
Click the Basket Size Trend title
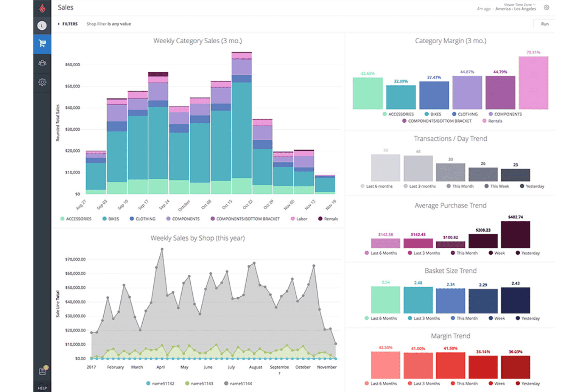tap(451, 271)
